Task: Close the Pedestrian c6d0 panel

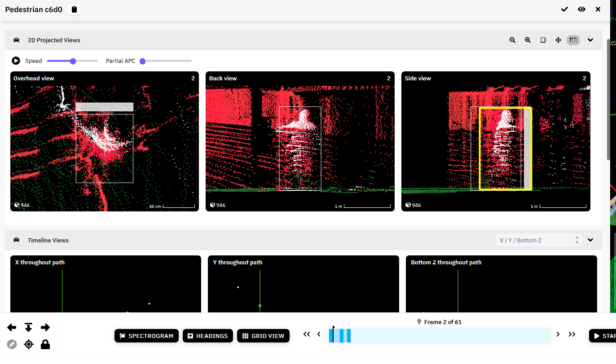Action: point(598,9)
